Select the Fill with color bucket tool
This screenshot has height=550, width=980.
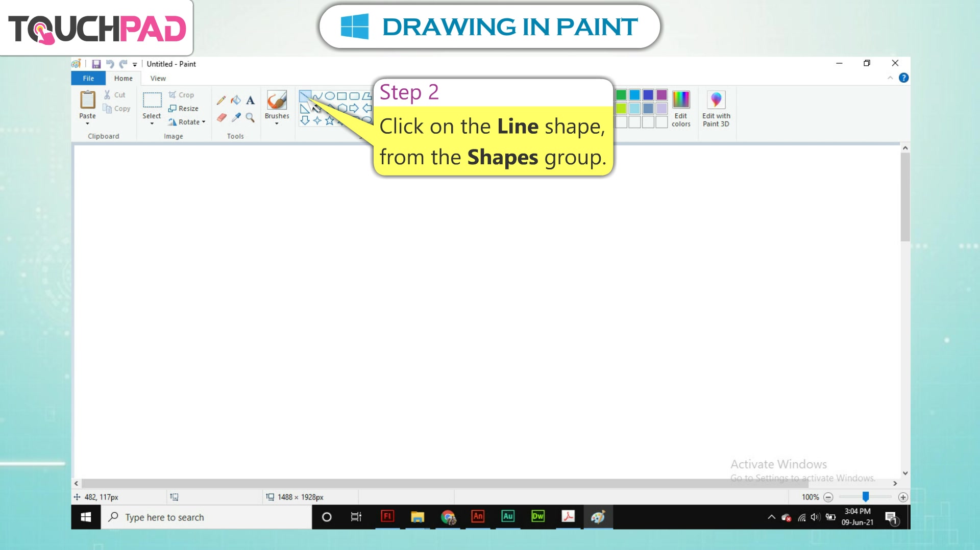pyautogui.click(x=236, y=100)
